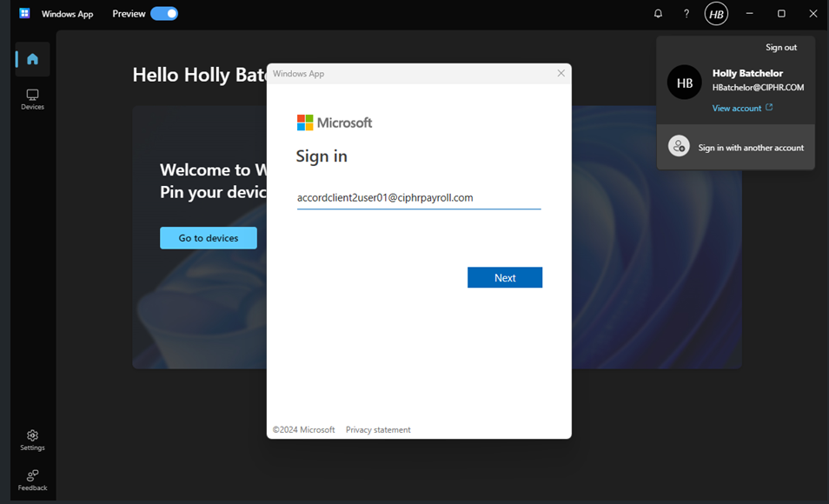Viewport: 829px width, 504px height.
Task: Close the main Windows App window
Action: 813,14
